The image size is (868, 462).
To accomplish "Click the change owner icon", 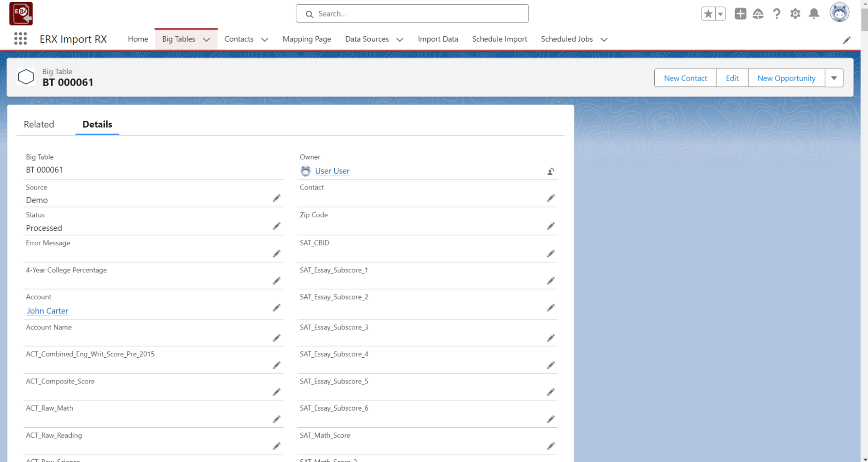I will tap(551, 172).
